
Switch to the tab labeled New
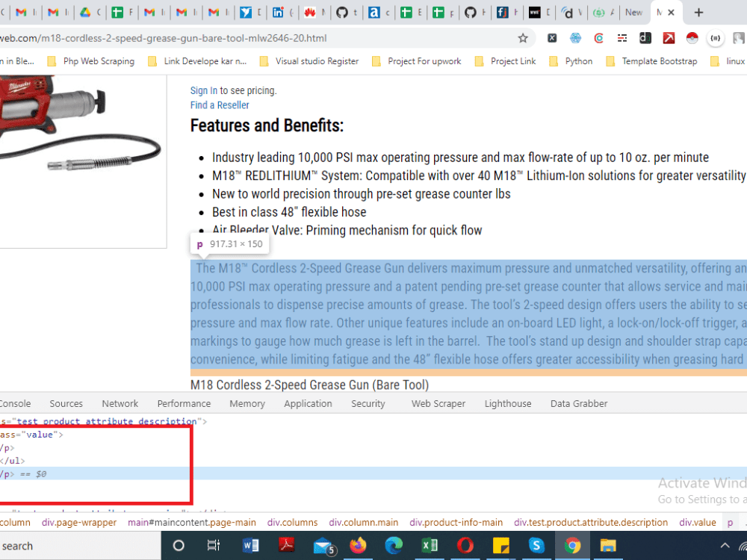(634, 13)
